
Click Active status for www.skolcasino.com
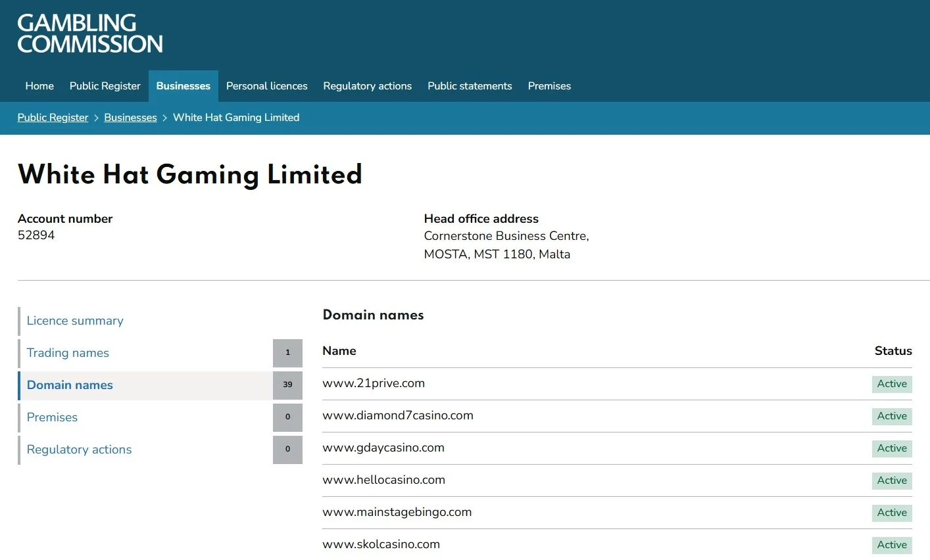(892, 545)
